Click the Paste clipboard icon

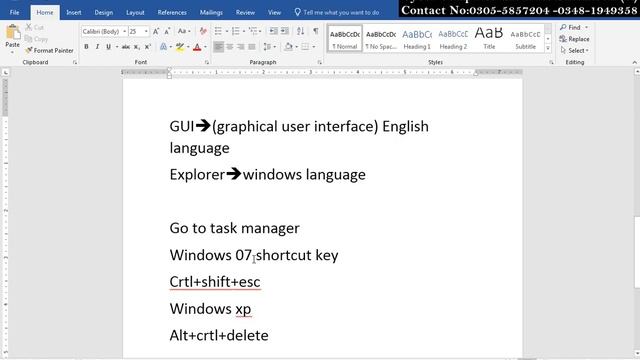[13, 32]
